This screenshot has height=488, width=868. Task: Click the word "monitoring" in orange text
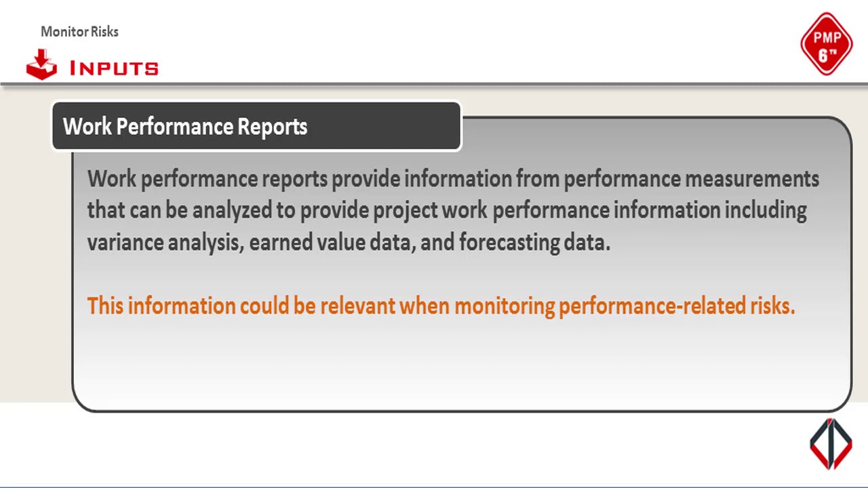(x=505, y=306)
